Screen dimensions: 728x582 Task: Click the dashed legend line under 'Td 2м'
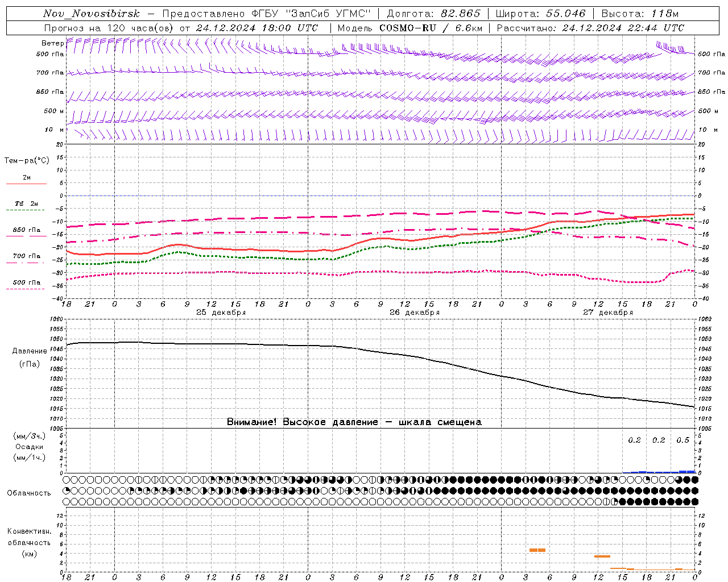26,210
